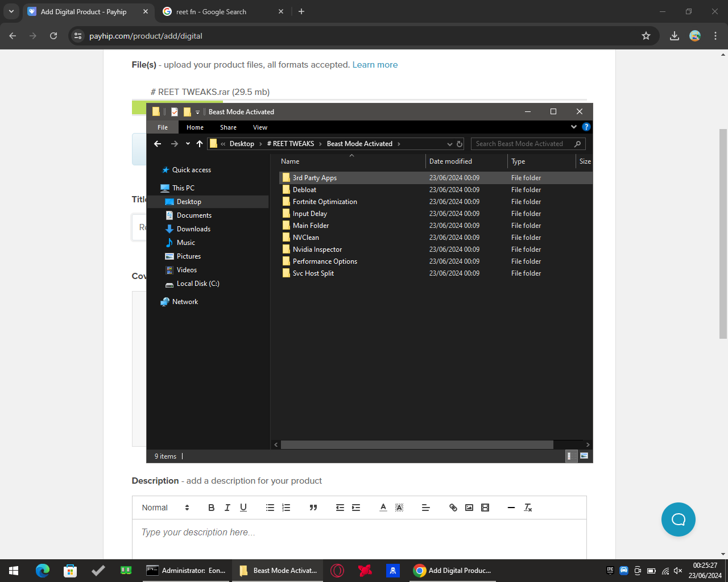Decrease indent in description editor
This screenshot has height=582, width=728.
coord(340,508)
